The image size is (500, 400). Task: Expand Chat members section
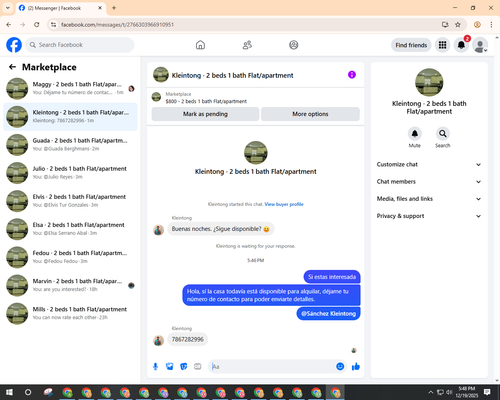click(x=429, y=182)
